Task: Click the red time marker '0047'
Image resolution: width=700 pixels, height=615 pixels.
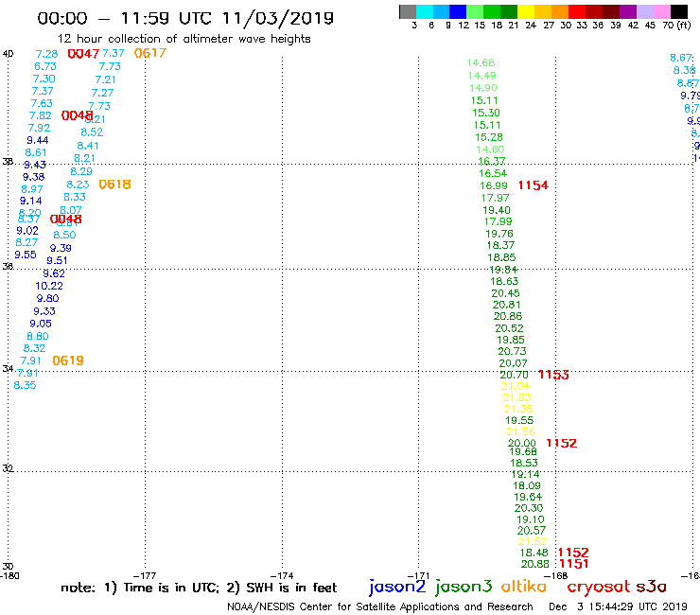Action: pos(83,54)
